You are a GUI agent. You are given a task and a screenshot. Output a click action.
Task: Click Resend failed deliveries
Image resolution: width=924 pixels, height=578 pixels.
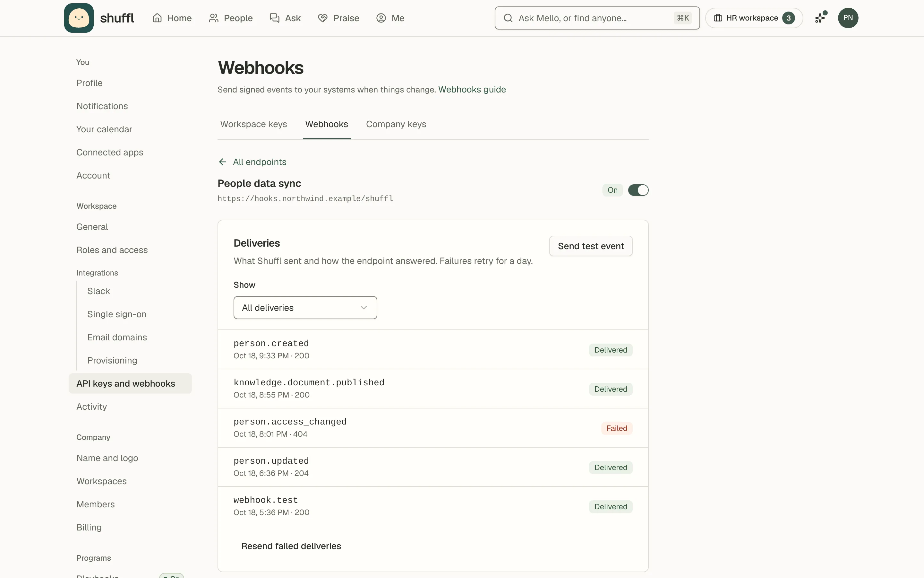291,546
